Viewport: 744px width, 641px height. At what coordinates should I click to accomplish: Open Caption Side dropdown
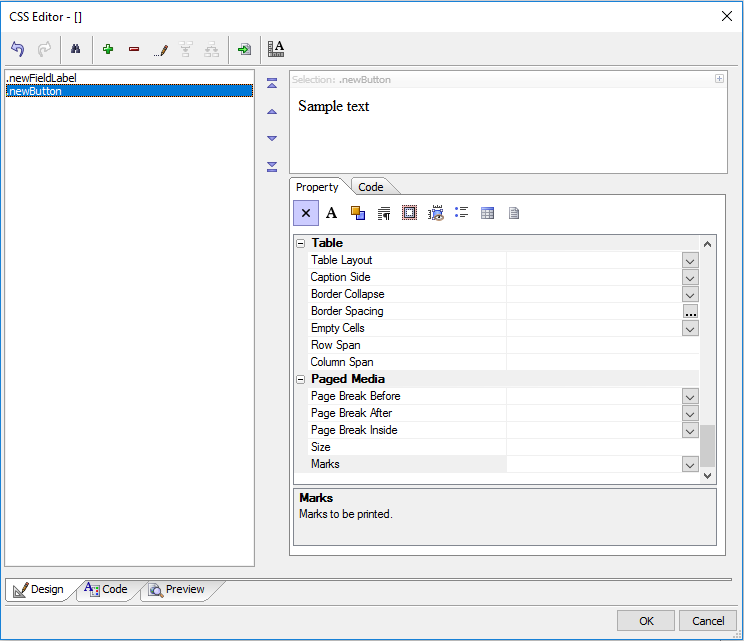(690, 278)
